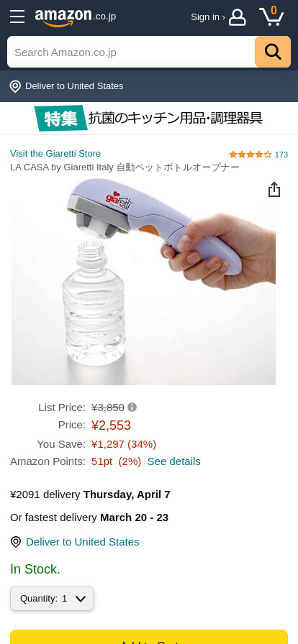Focus the Search Amazon.co.jp field
The image size is (298, 644).
tap(131, 52)
